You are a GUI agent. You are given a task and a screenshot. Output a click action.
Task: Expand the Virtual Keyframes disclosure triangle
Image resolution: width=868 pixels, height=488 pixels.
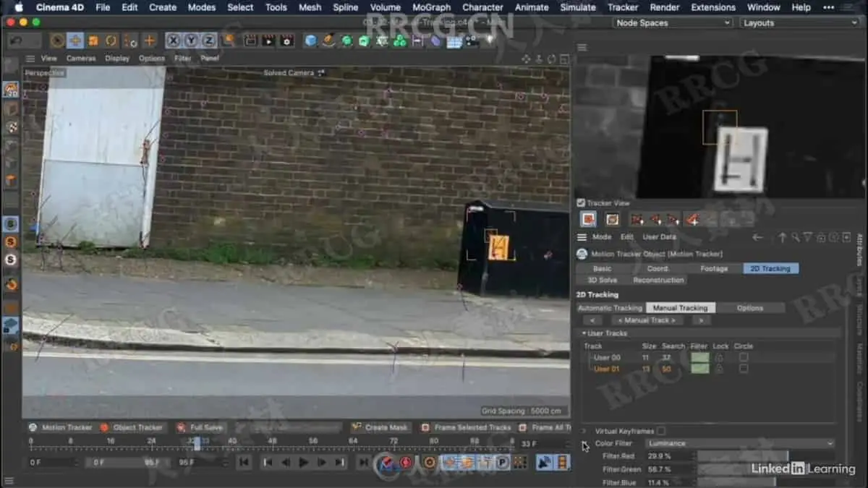pos(584,431)
